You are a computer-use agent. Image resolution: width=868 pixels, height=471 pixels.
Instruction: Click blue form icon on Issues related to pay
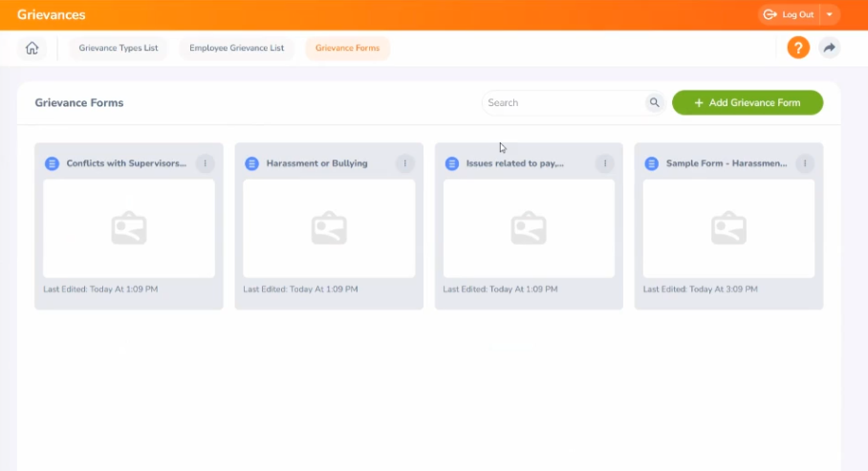click(x=452, y=163)
